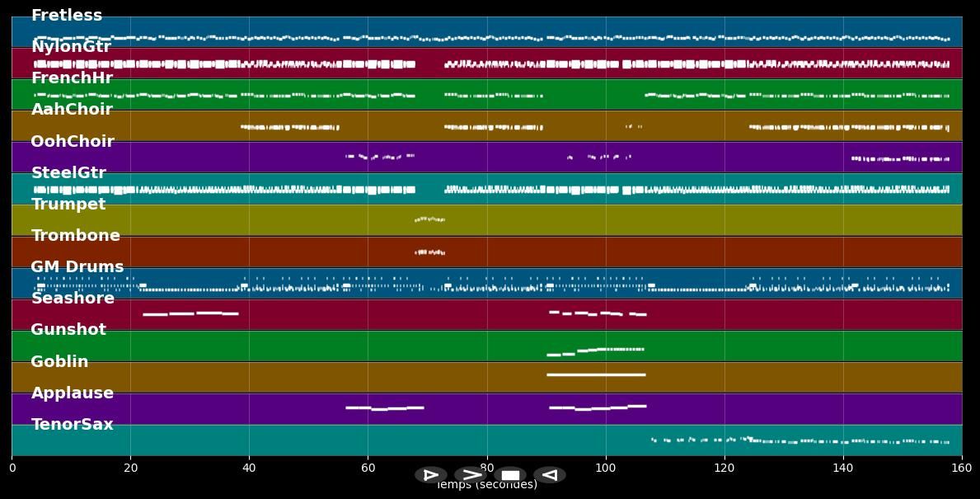Click the Rewind icon

(550, 474)
